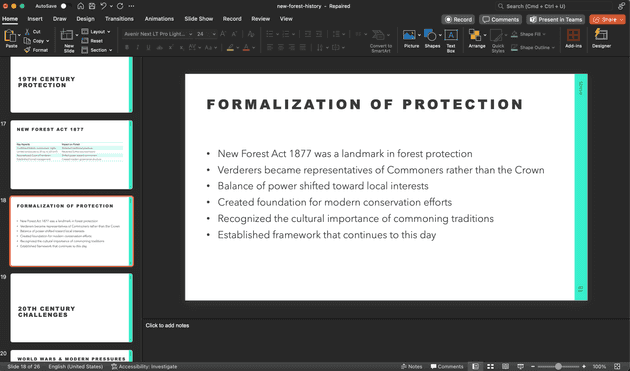This screenshot has height=371, width=630.
Task: Open the Arrange tool
Action: tap(475, 35)
